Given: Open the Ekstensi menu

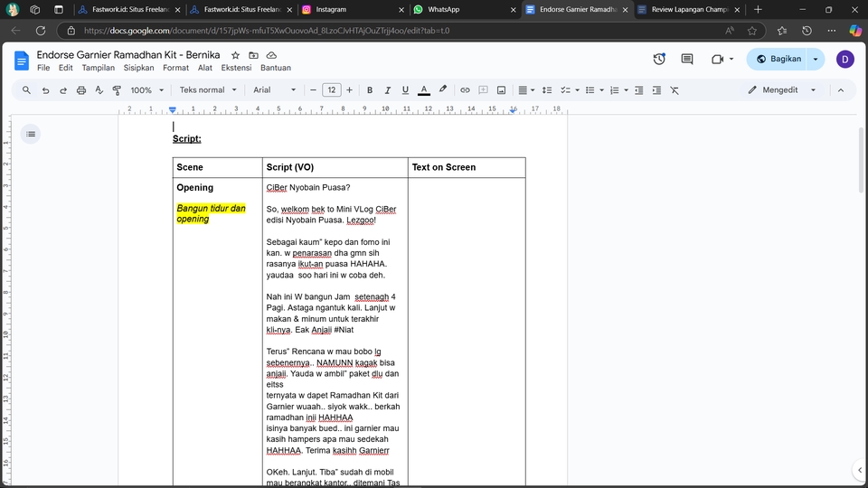Looking at the screenshot, I should click(236, 68).
